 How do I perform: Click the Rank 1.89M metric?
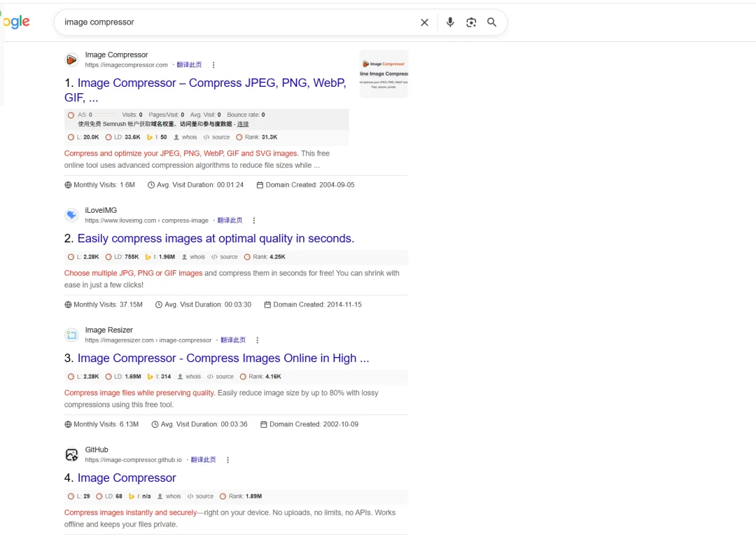pos(241,496)
